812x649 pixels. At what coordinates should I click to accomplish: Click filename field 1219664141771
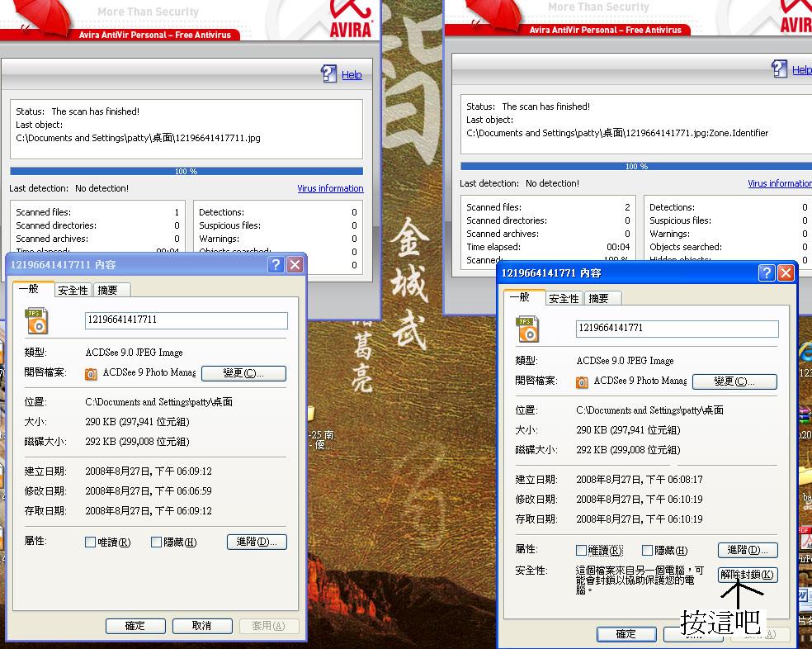pos(677,328)
